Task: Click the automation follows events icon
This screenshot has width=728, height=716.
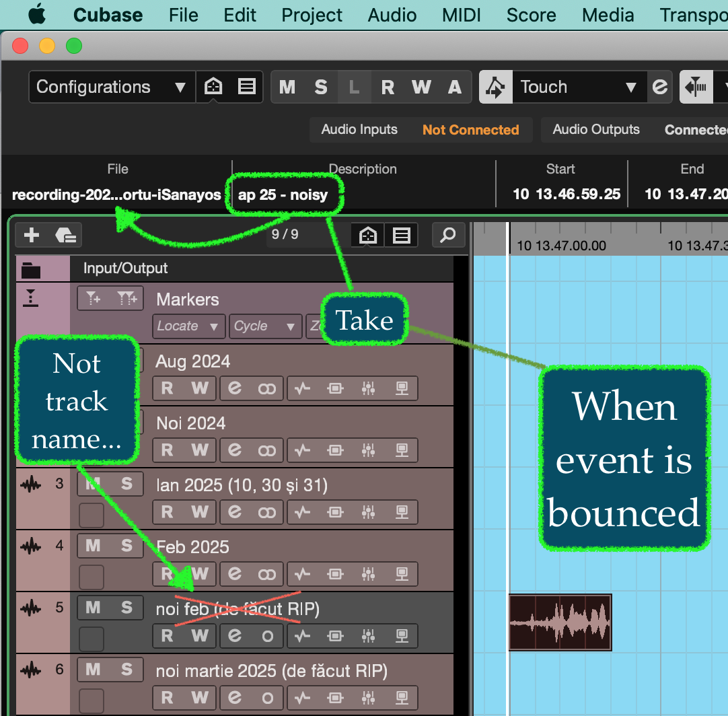Action: pos(496,87)
